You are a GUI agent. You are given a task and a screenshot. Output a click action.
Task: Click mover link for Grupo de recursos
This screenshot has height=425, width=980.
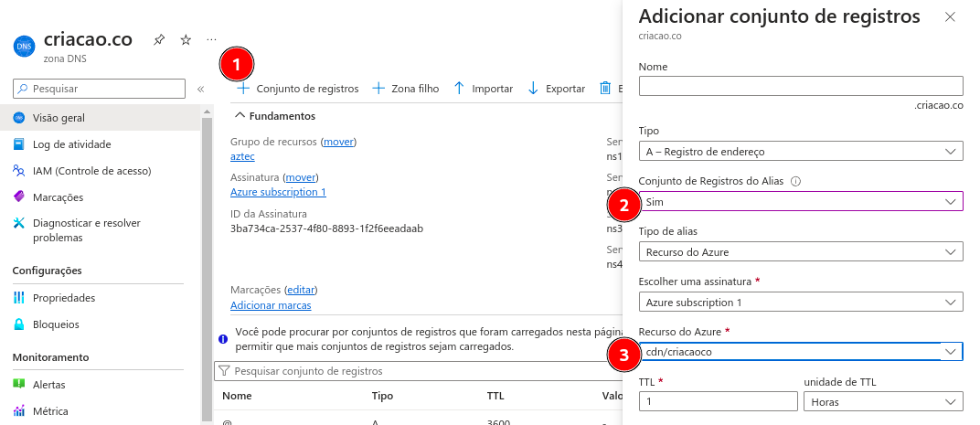tap(338, 142)
